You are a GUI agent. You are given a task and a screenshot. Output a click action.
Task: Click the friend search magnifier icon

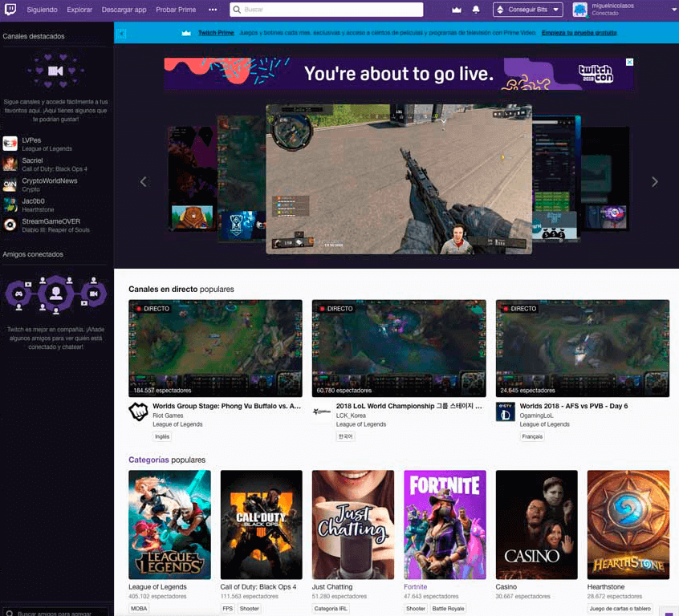[x=10, y=613]
